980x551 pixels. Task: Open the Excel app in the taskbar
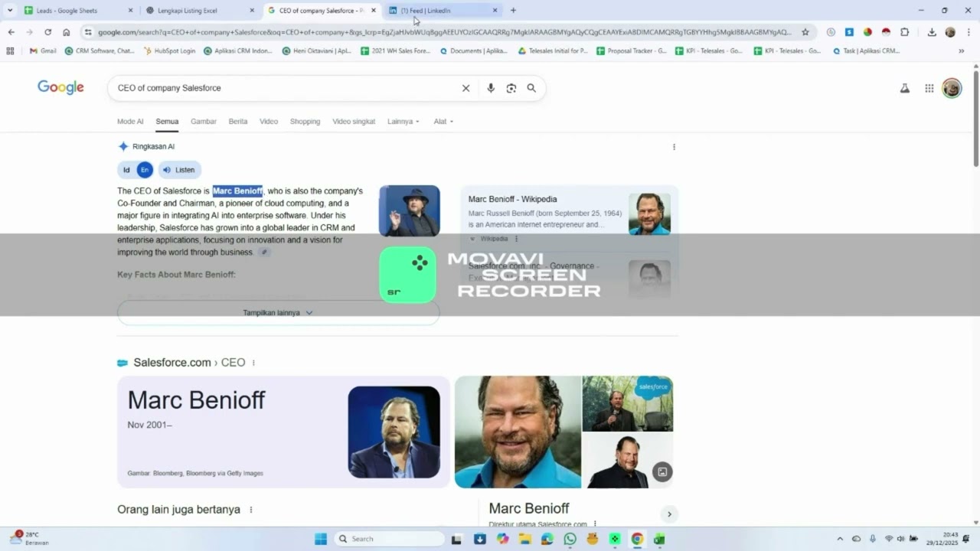pos(658,539)
